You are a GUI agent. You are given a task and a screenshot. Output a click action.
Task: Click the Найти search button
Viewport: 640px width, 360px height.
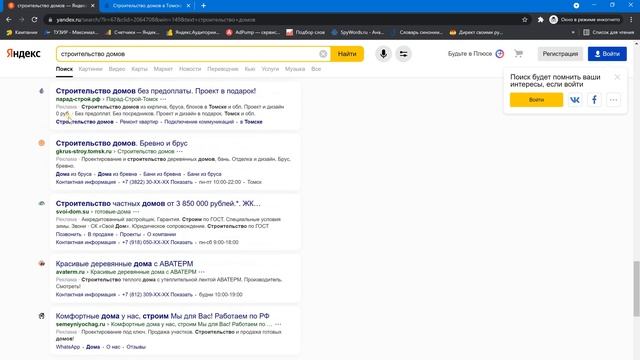(x=347, y=54)
